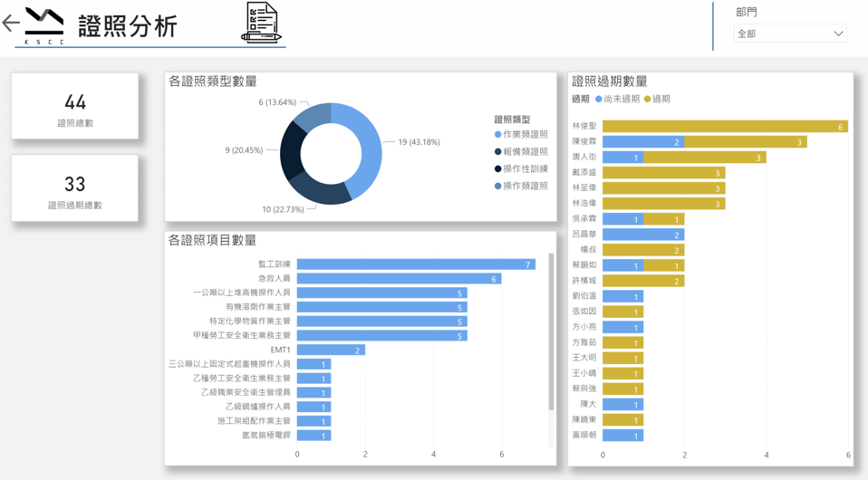868x480 pixels.
Task: Select the 乙級鍋爐操作人員 bar
Action: pos(313,407)
